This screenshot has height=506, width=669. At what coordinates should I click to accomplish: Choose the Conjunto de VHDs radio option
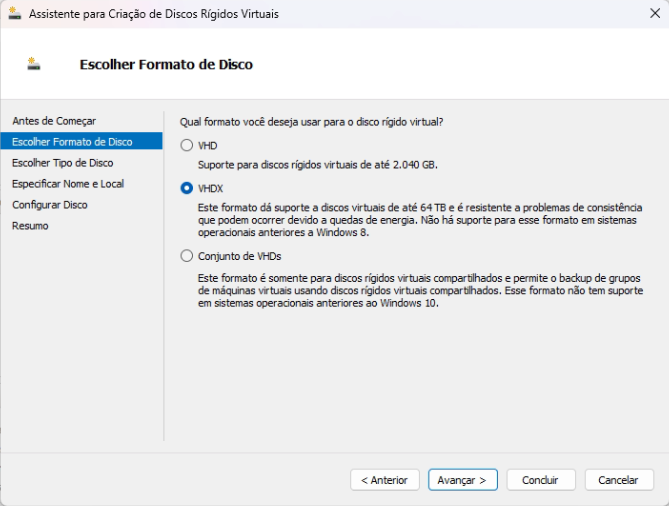pyautogui.click(x=186, y=256)
